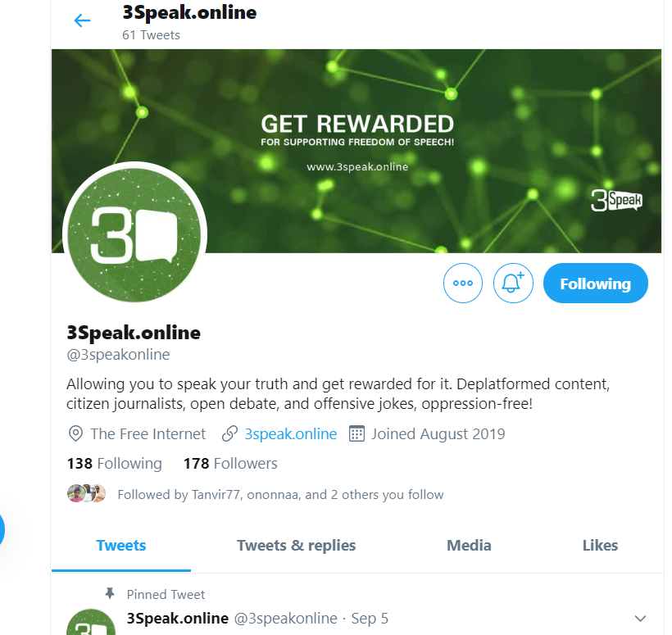Select the Tweets tab
The width and height of the screenshot is (672, 635).
click(120, 546)
